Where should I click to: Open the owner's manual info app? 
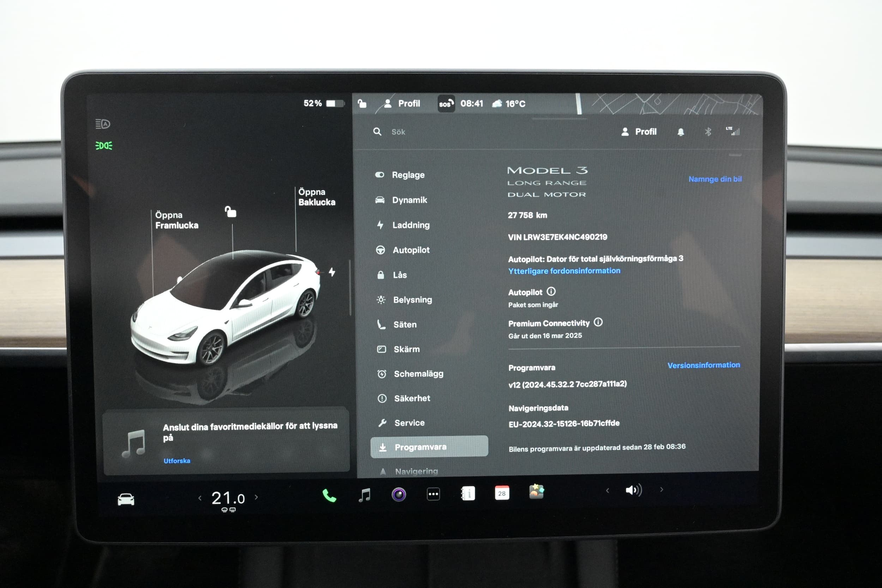pos(467,493)
